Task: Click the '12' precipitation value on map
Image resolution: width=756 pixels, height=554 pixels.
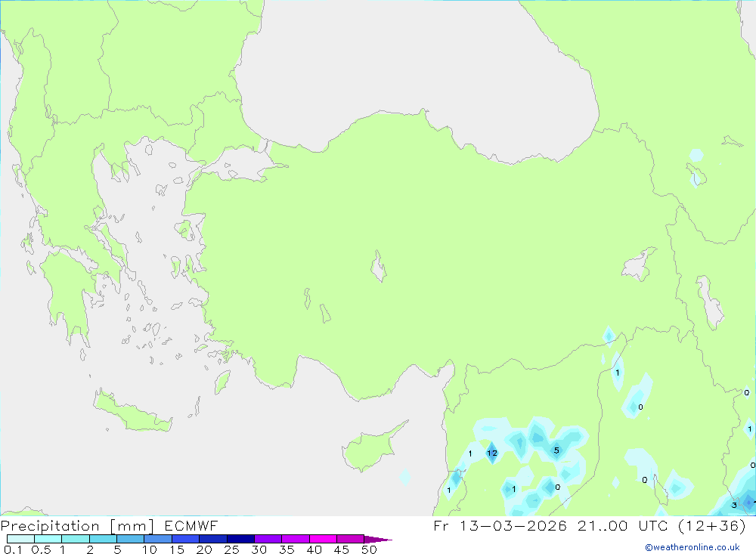Action: tap(492, 453)
